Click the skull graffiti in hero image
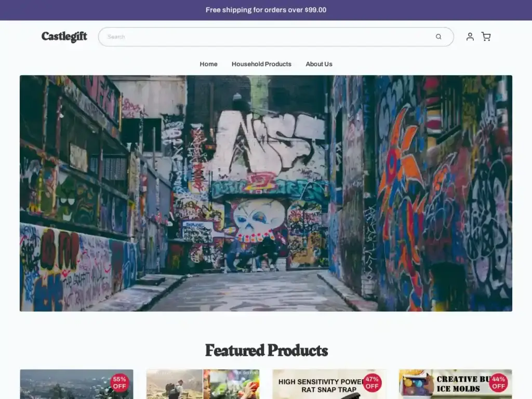This screenshot has height=399, width=532. 258,218
